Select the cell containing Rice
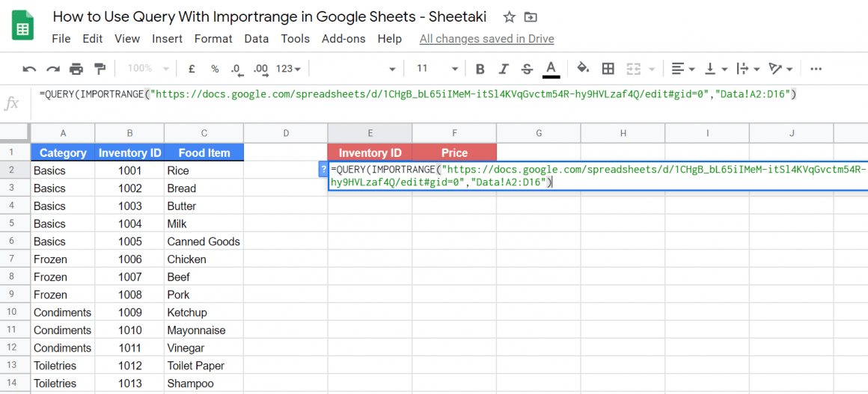The image size is (868, 394). (x=204, y=170)
